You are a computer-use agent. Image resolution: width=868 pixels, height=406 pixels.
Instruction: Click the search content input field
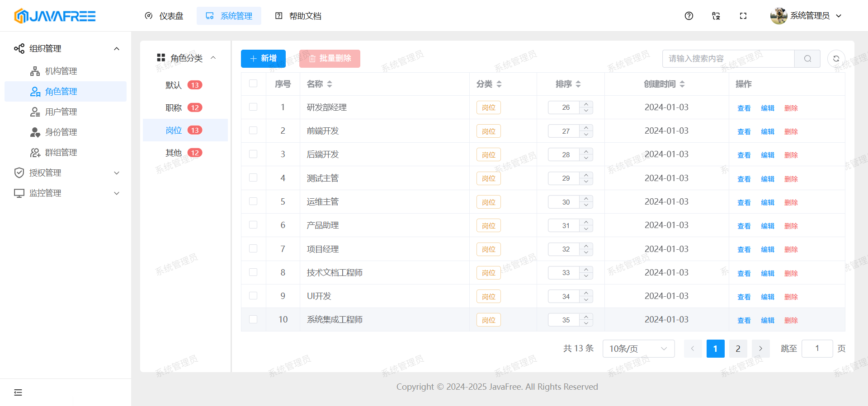(728, 59)
